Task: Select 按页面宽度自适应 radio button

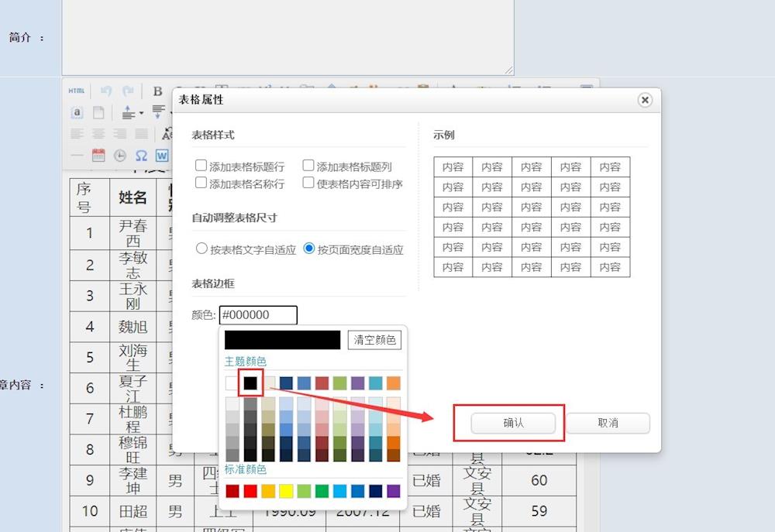Action: click(x=309, y=249)
